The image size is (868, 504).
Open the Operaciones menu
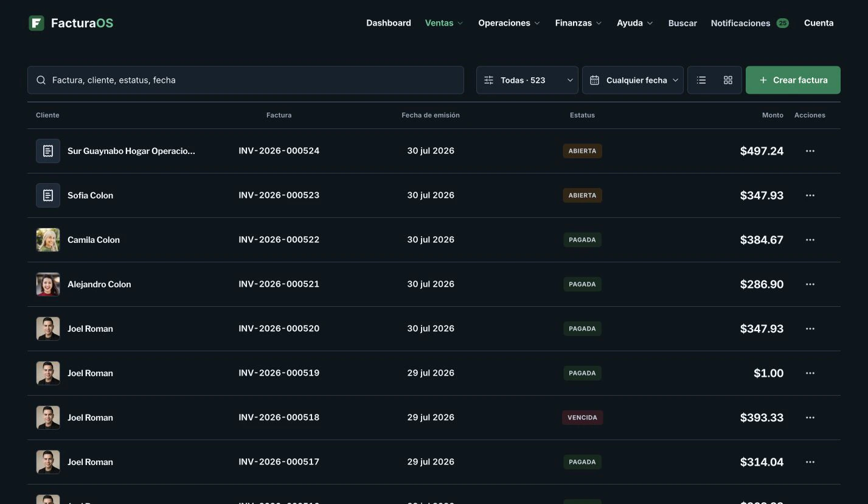[x=509, y=23]
